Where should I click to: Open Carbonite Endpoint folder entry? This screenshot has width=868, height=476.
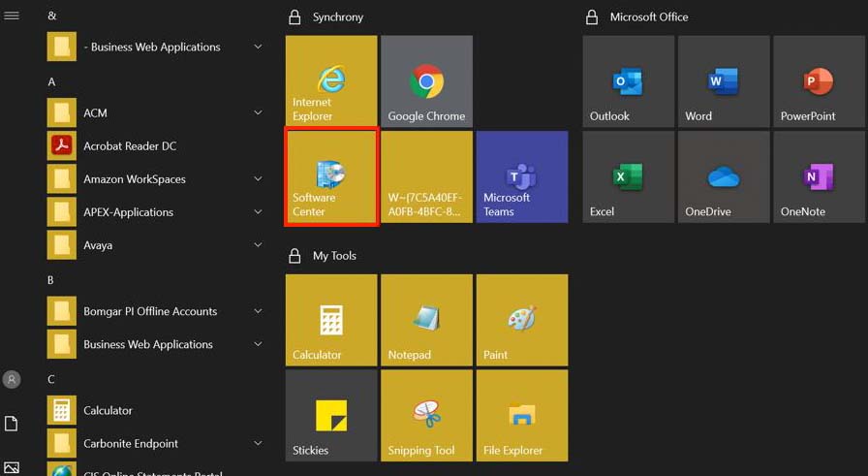155,443
